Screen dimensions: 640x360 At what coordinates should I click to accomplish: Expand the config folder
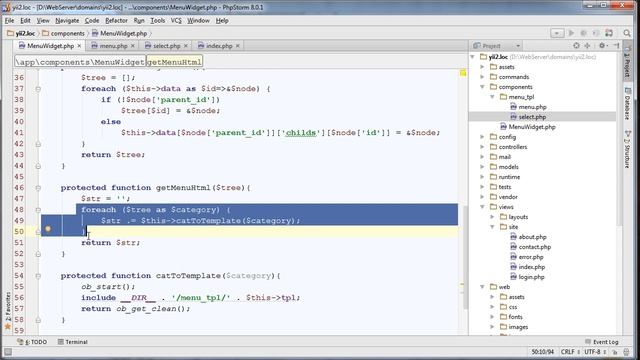482,137
